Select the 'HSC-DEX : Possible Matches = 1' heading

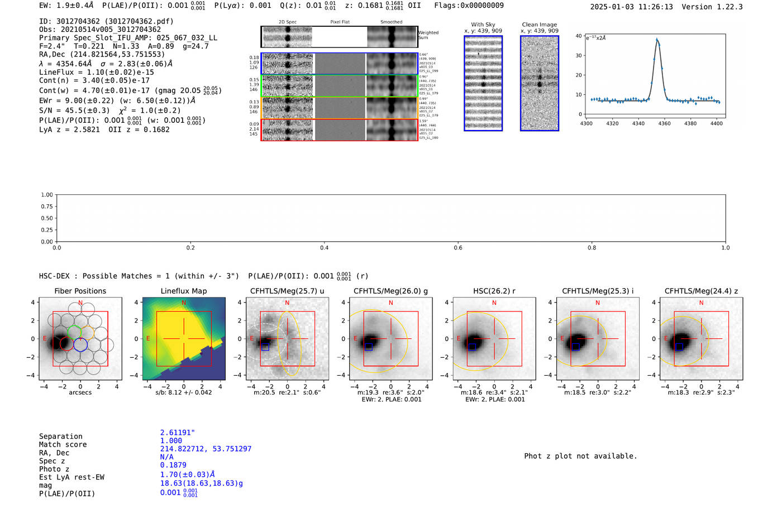(x=139, y=276)
